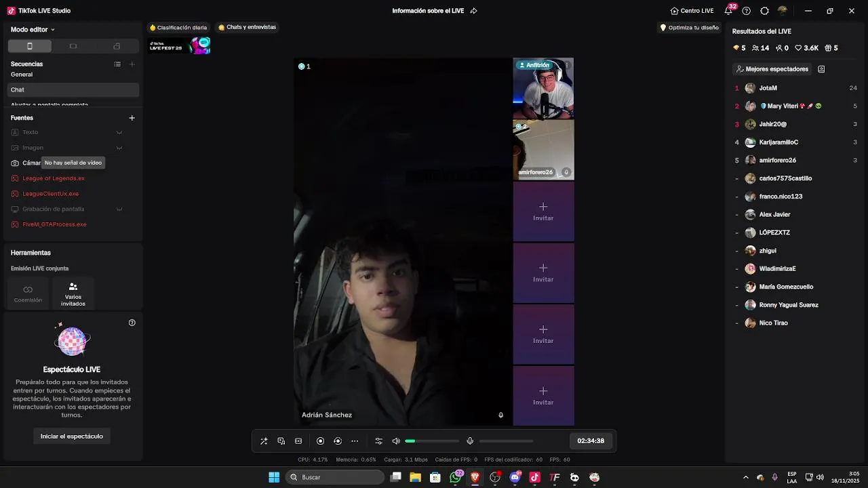The height and width of the screenshot is (488, 868).
Task: Click the live duration timer 02:34:38
Action: 591,441
